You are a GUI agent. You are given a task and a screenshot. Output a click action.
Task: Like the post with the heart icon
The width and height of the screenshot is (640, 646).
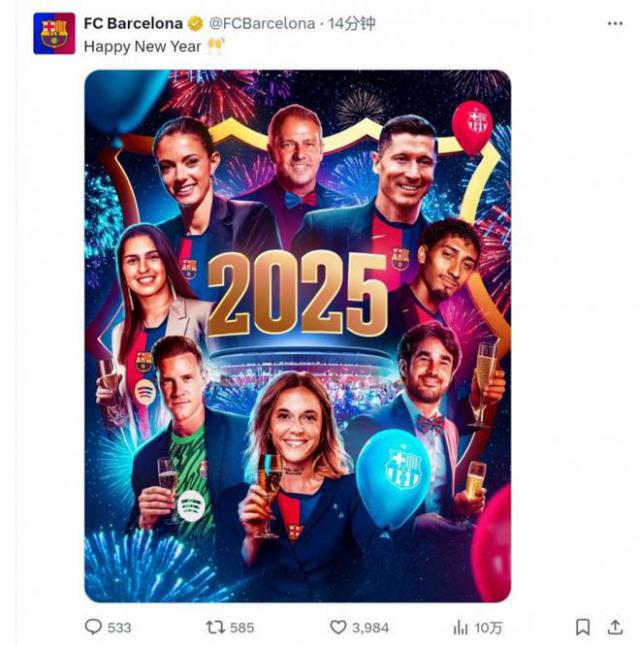tap(338, 627)
